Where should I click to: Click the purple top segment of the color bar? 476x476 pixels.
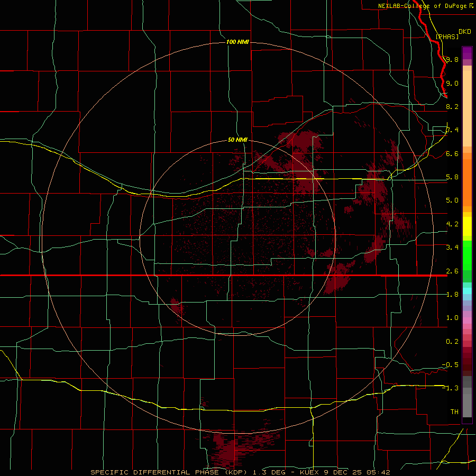pos(467,53)
